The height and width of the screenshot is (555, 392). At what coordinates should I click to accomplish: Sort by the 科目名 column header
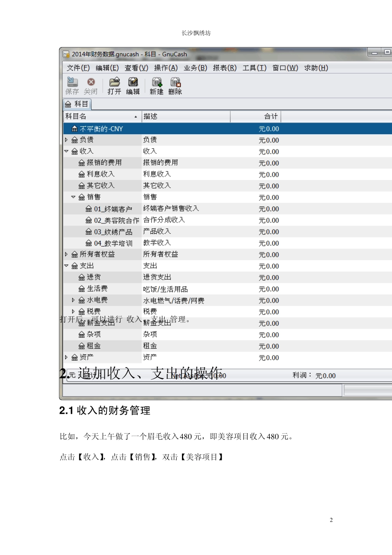click(102, 116)
